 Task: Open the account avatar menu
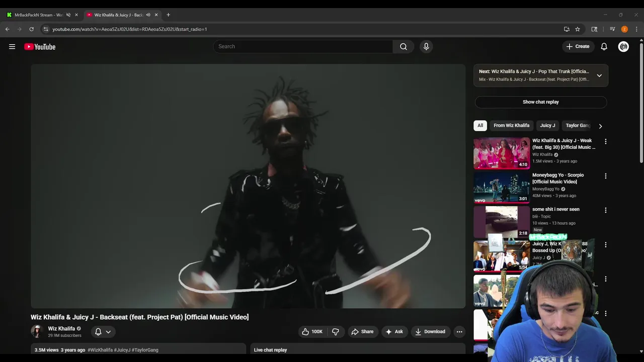coord(623,46)
